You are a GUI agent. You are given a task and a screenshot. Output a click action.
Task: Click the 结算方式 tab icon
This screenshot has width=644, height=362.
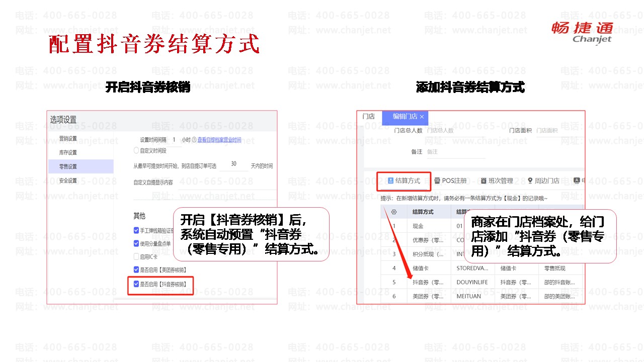click(x=390, y=181)
